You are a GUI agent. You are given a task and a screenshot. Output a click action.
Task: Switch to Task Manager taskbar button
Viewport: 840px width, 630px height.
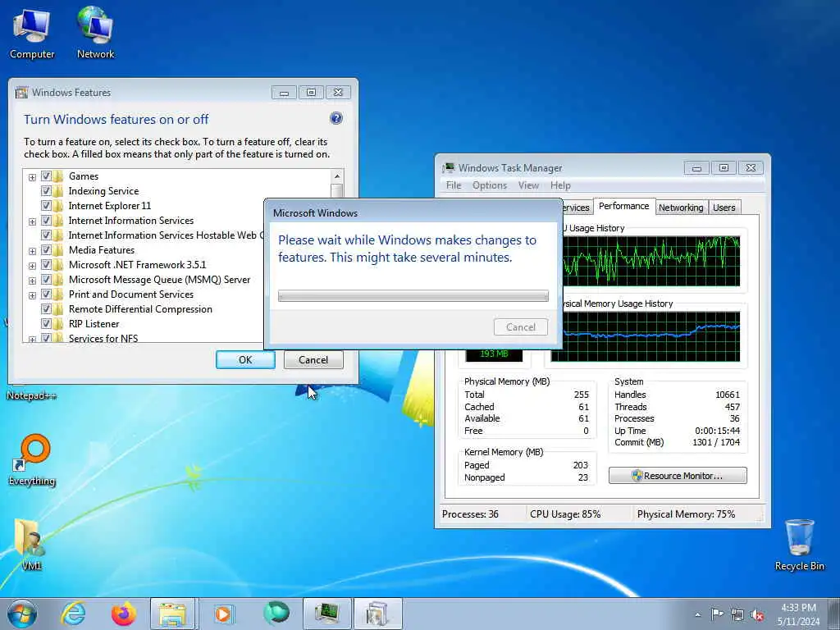pyautogui.click(x=326, y=614)
